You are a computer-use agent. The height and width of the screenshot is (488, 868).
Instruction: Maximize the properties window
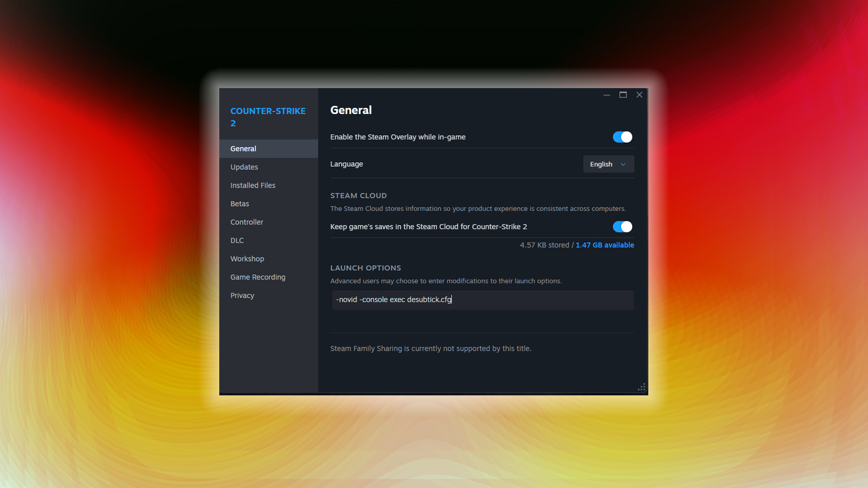pos(623,95)
